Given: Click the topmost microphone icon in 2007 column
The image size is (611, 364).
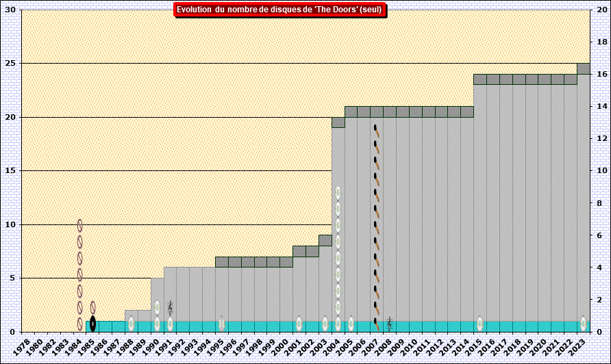Looking at the screenshot, I should point(376,130).
